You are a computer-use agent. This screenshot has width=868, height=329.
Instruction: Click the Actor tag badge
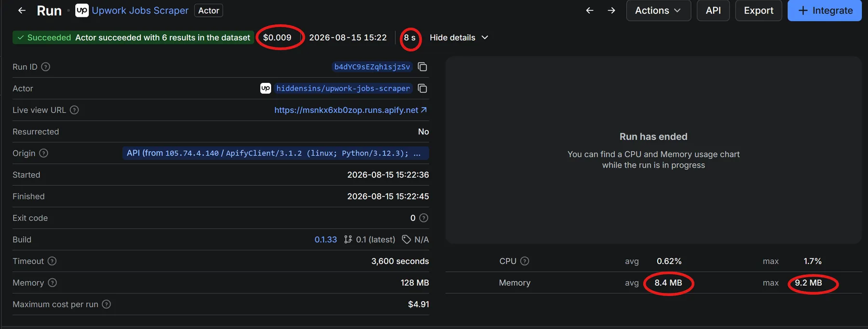coord(209,10)
